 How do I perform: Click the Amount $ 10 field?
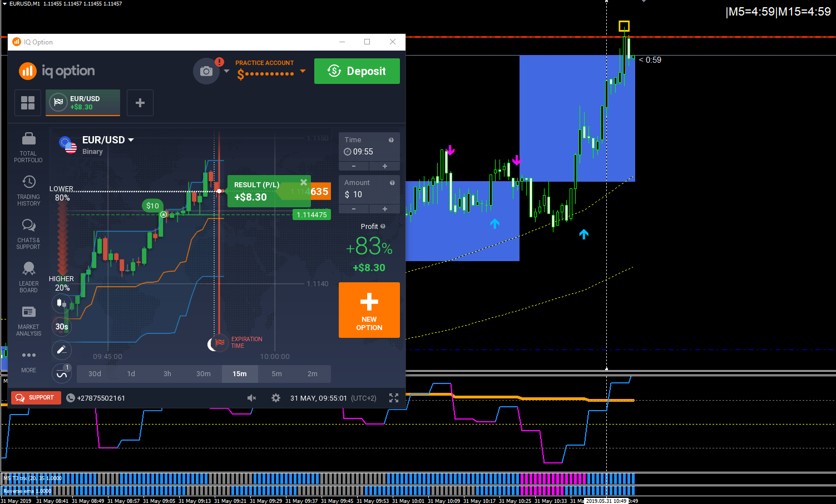[369, 194]
